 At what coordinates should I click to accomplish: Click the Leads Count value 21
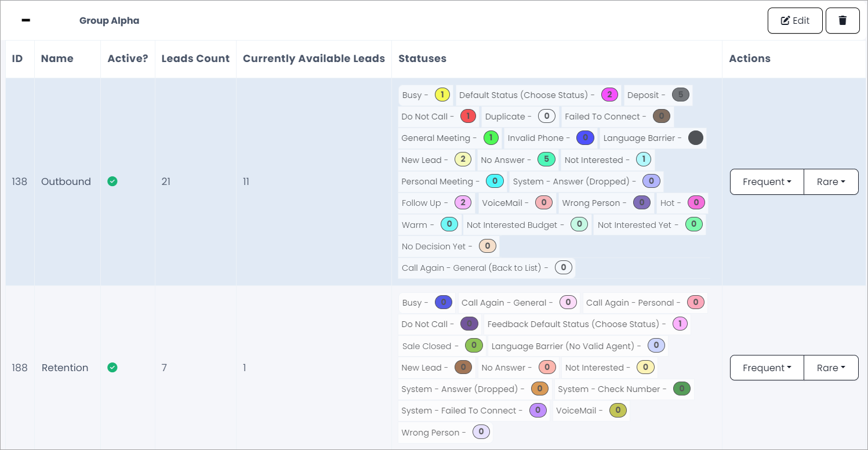coord(166,182)
